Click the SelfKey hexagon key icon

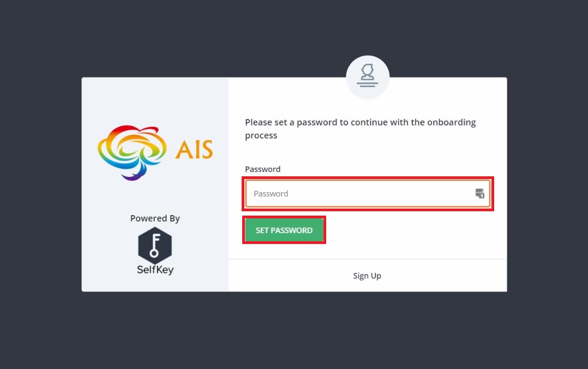point(155,246)
